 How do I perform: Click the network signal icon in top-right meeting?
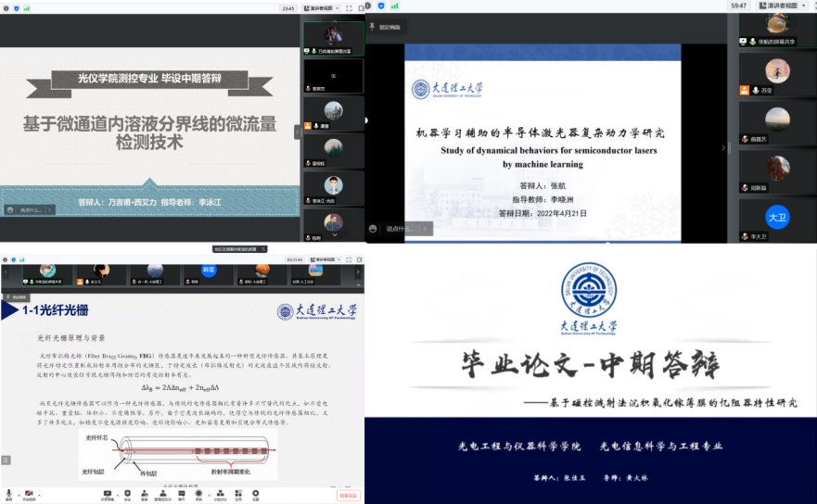[x=394, y=6]
